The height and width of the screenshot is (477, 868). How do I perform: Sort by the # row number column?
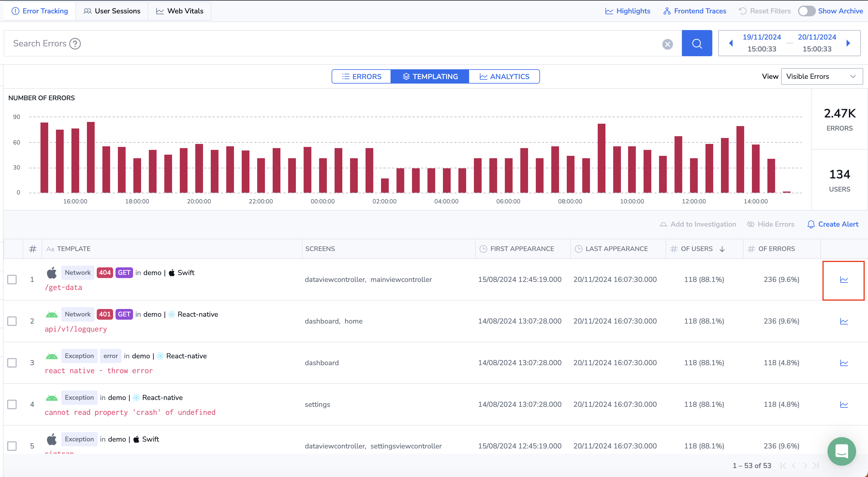click(x=32, y=249)
